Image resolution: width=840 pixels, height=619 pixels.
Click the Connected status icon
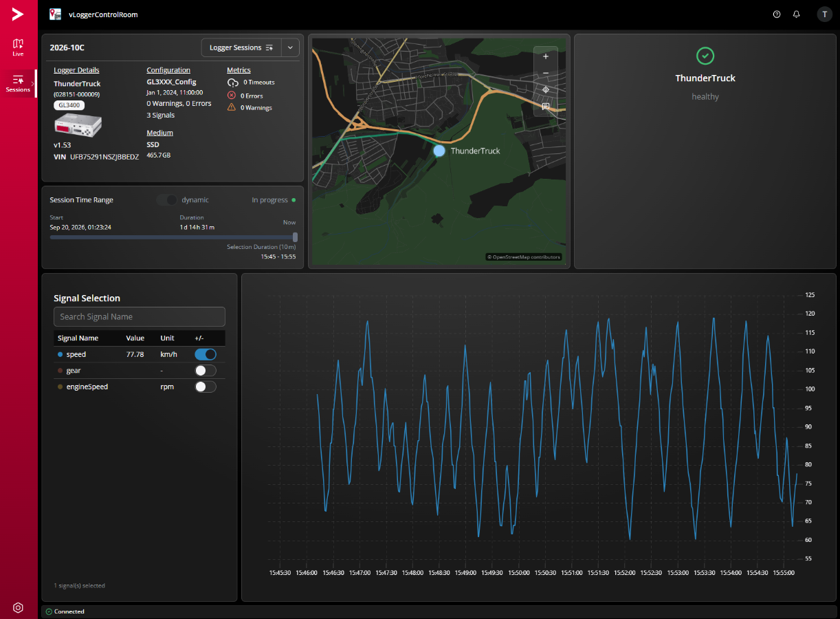coord(49,611)
